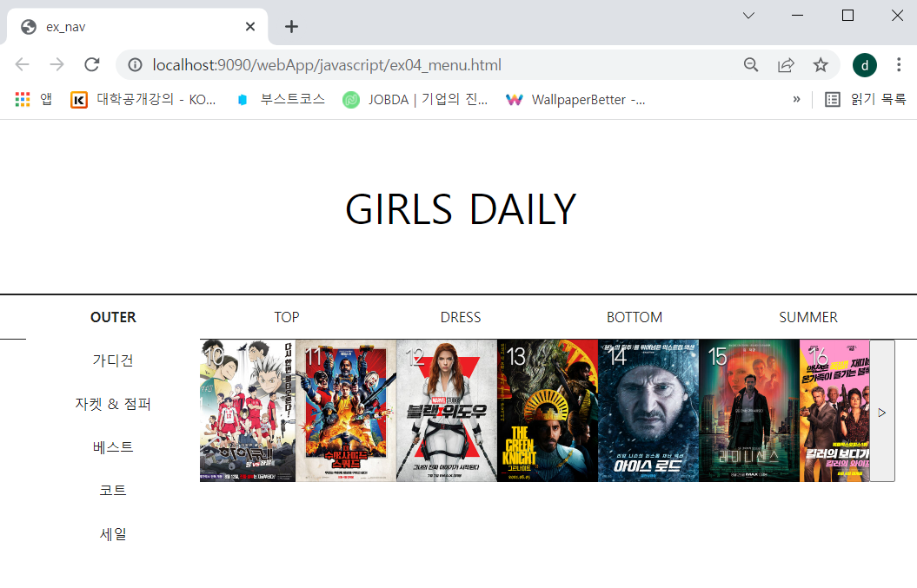Click the 블랙위도우 poster number 12

(x=447, y=411)
